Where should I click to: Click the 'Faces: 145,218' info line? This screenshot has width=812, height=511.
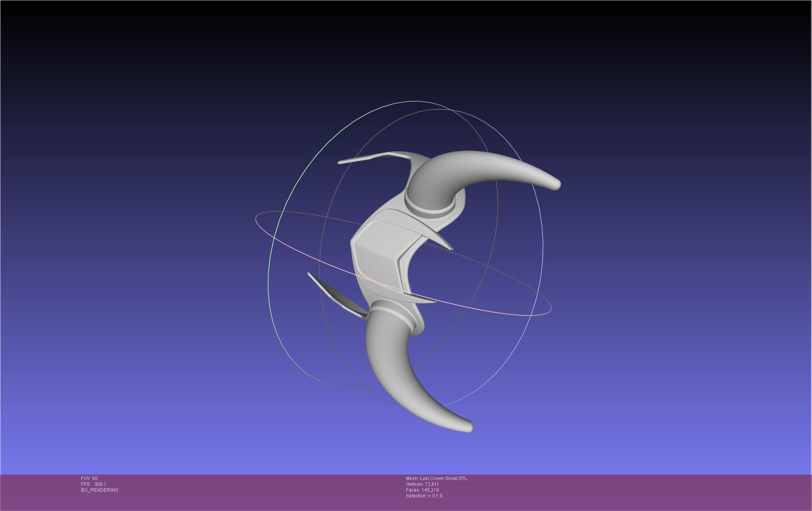point(422,490)
